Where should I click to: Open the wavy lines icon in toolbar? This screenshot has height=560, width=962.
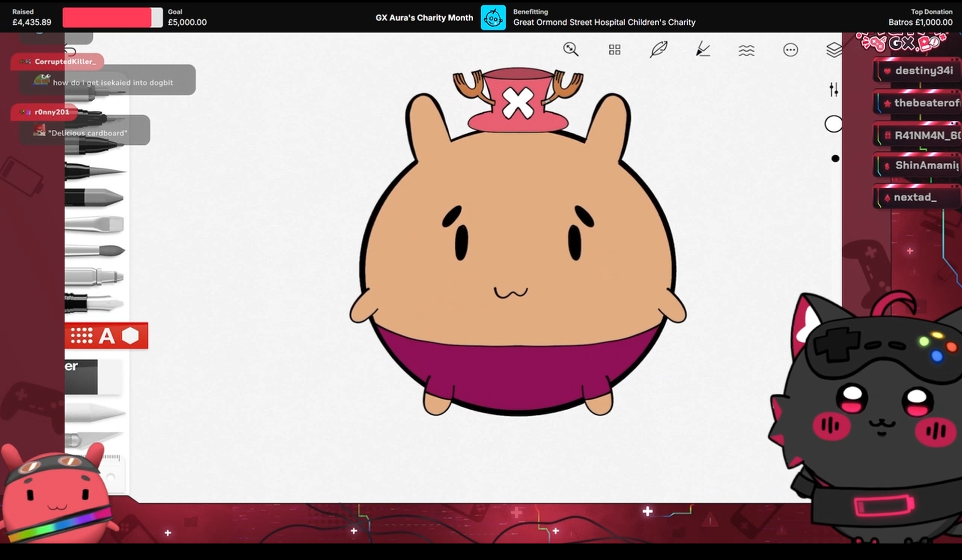tap(746, 50)
